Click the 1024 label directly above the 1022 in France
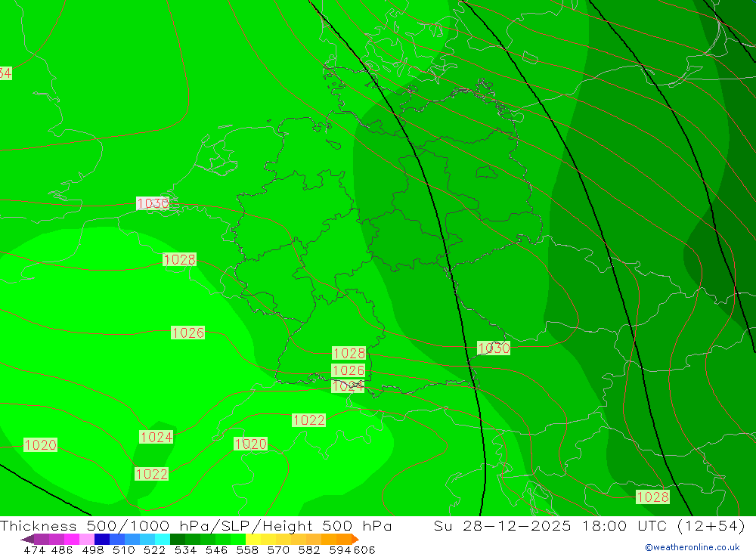Viewport: 756px width, 554px height. (x=156, y=438)
